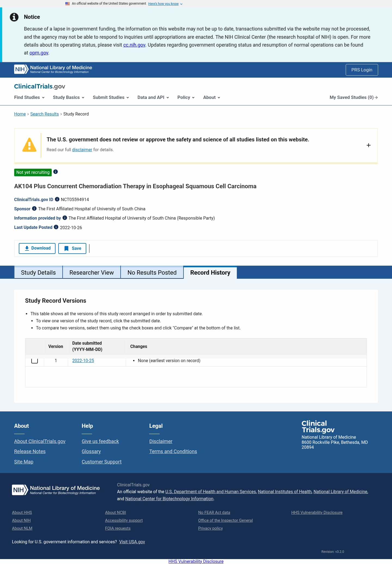Switch to the Researcher View tab
Image resolution: width=392 pixels, height=564 pixels.
pos(91,272)
